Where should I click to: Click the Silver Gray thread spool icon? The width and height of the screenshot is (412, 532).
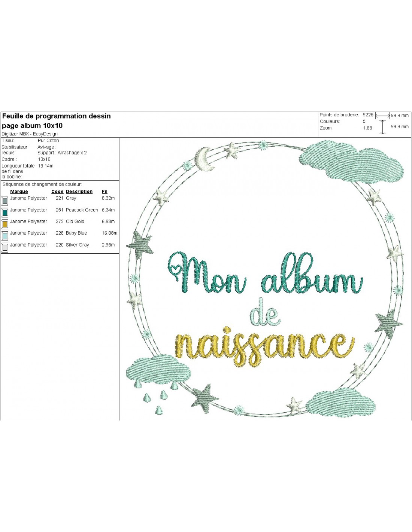tap(5, 247)
